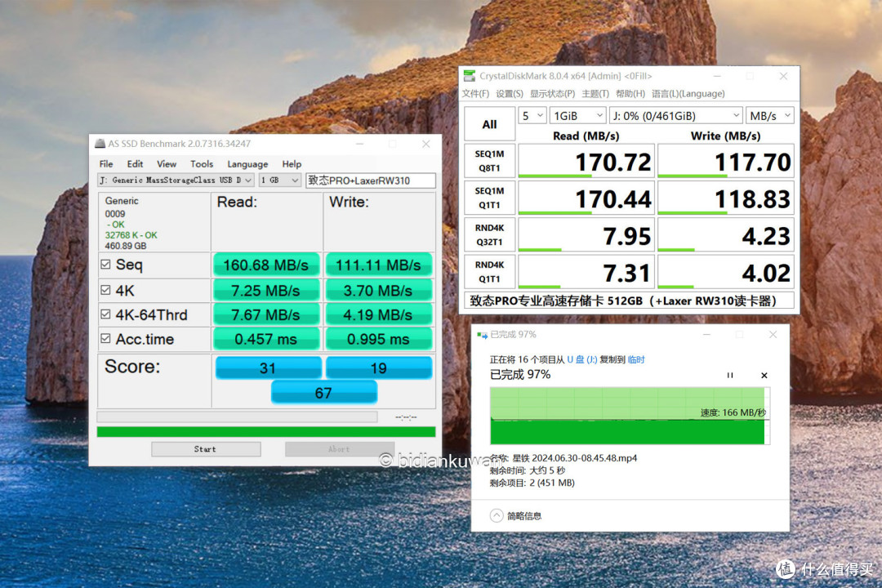The width and height of the screenshot is (882, 588).
Task: Uncheck the Seq test checkbox
Action: point(105,265)
